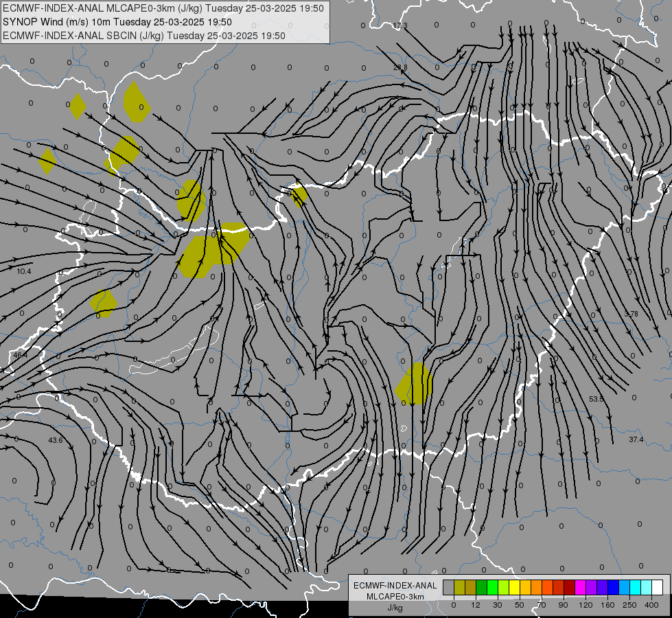Click the 10.4 value on the map
The height and width of the screenshot is (618, 672).
(24, 271)
